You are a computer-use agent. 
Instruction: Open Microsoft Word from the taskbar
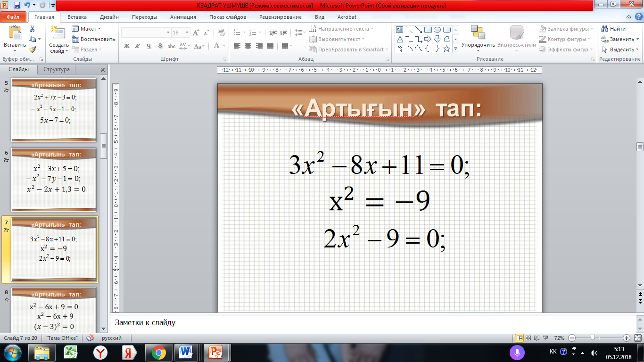[186, 352]
